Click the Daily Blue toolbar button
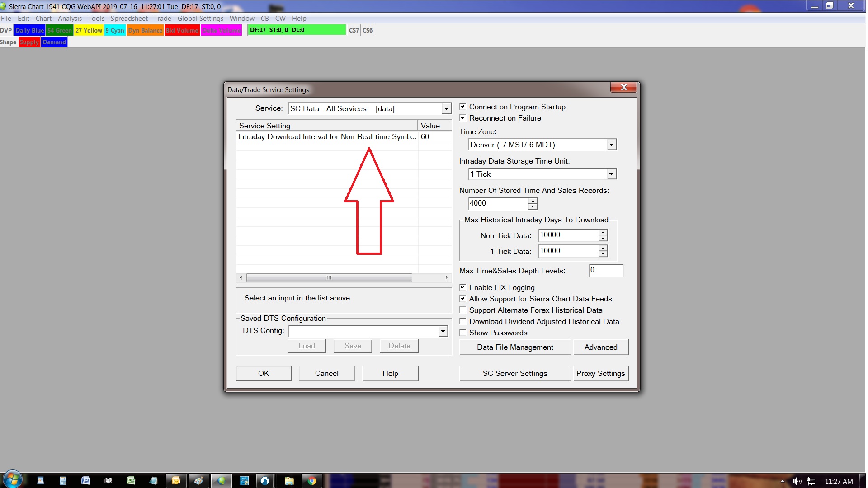Viewport: 868px width, 488px height. coord(29,30)
